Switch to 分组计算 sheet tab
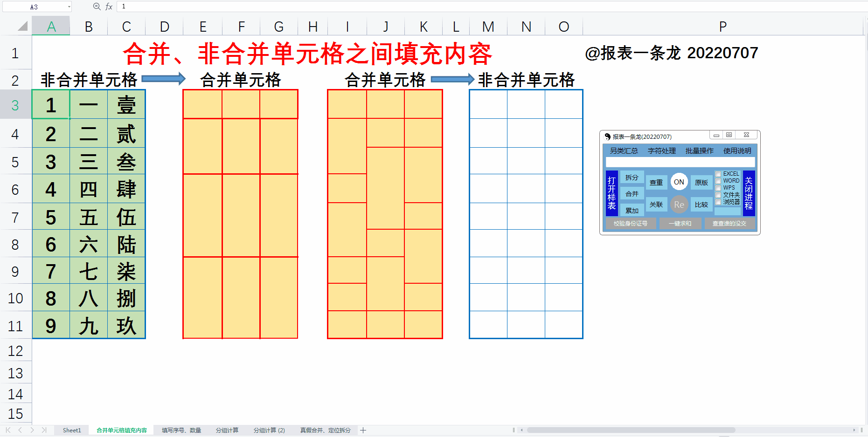The height and width of the screenshot is (437, 868). point(227,430)
